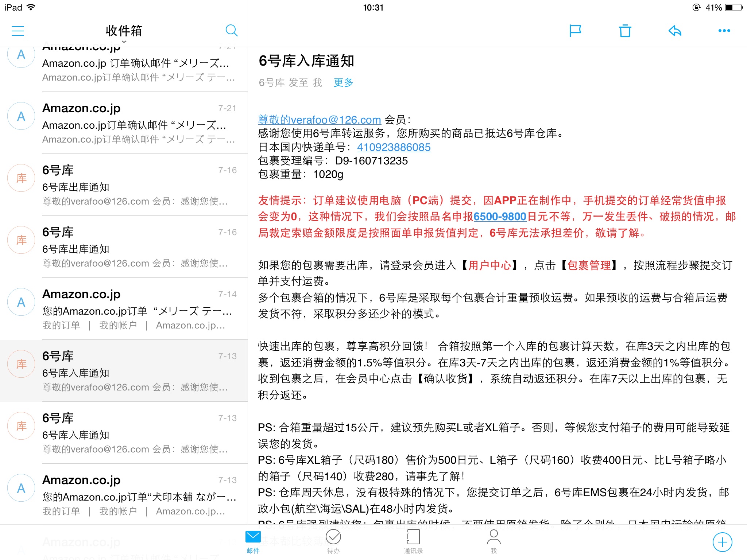Open Amazon.co.jp email dated 7-14
This screenshot has height=560, width=747.
(124, 309)
